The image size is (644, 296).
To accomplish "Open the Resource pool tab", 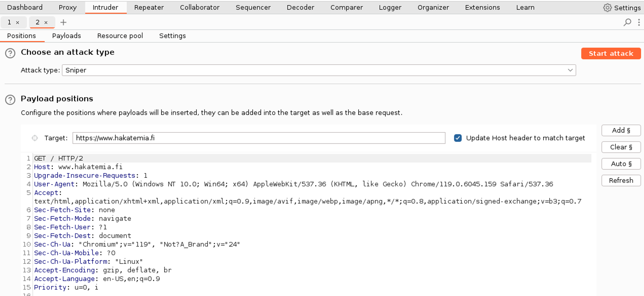I will pos(120,36).
